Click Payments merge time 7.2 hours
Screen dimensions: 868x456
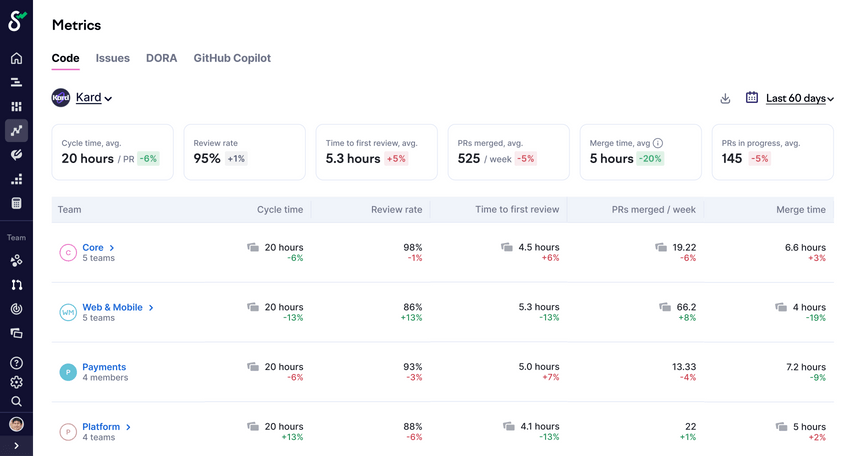coord(805,367)
